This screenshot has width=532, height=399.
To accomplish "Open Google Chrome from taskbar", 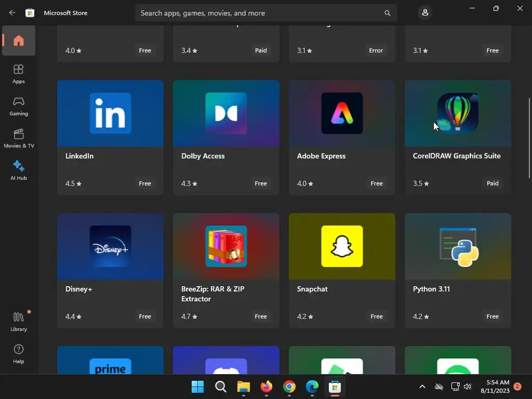I will pos(289,387).
